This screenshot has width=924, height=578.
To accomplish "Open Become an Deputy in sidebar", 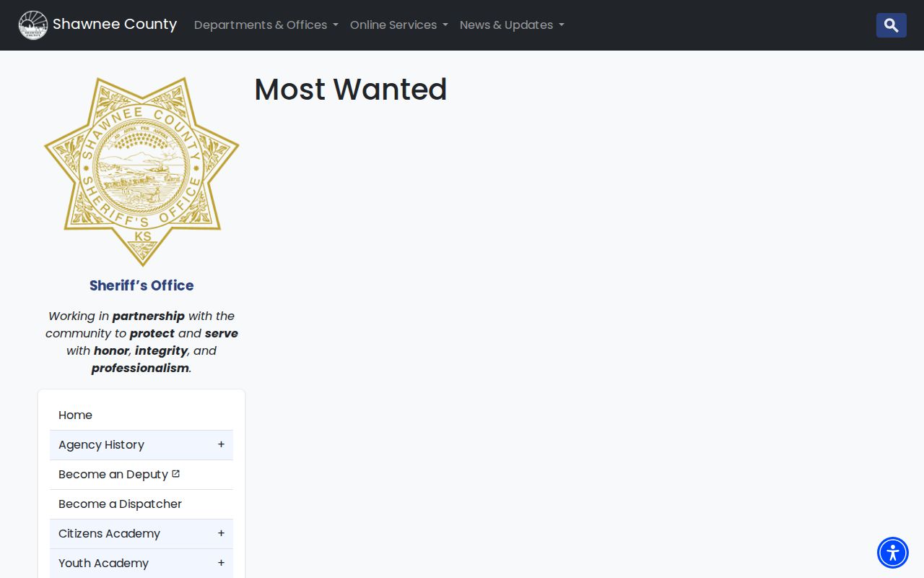I will (x=141, y=475).
